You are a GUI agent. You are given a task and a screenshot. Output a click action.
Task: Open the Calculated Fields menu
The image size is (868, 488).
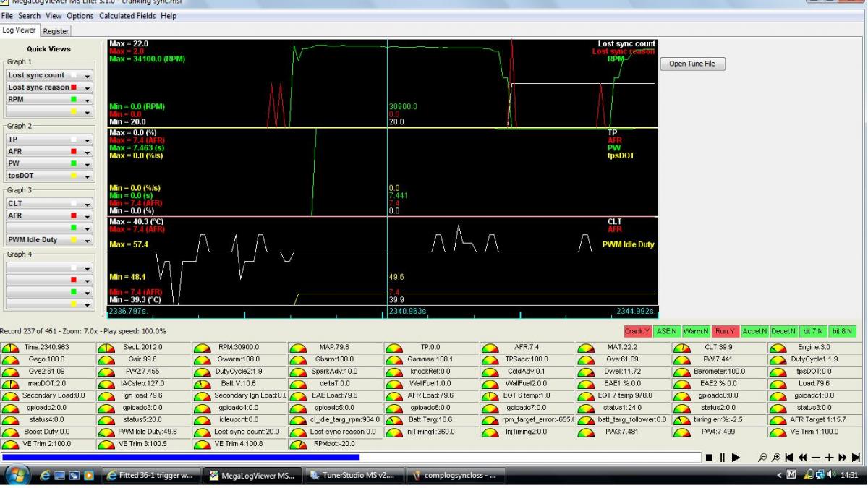(127, 16)
